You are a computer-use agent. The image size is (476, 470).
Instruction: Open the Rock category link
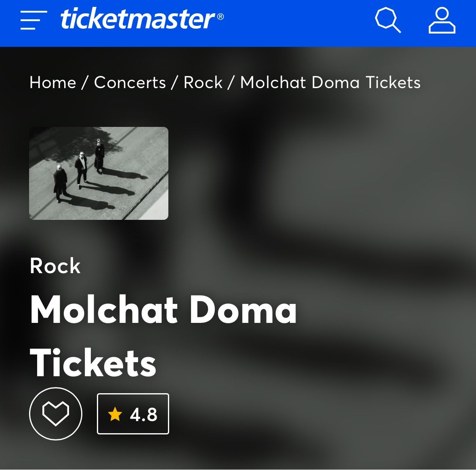(x=203, y=82)
